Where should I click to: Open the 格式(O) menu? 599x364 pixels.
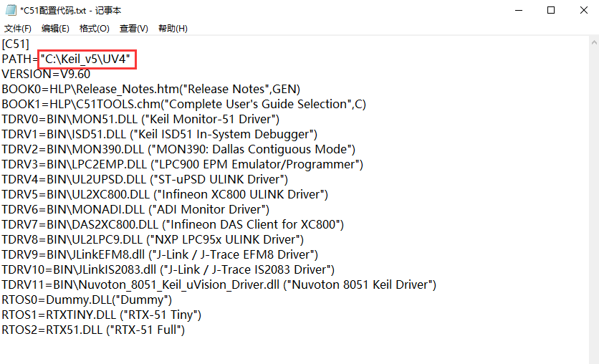[x=94, y=28]
